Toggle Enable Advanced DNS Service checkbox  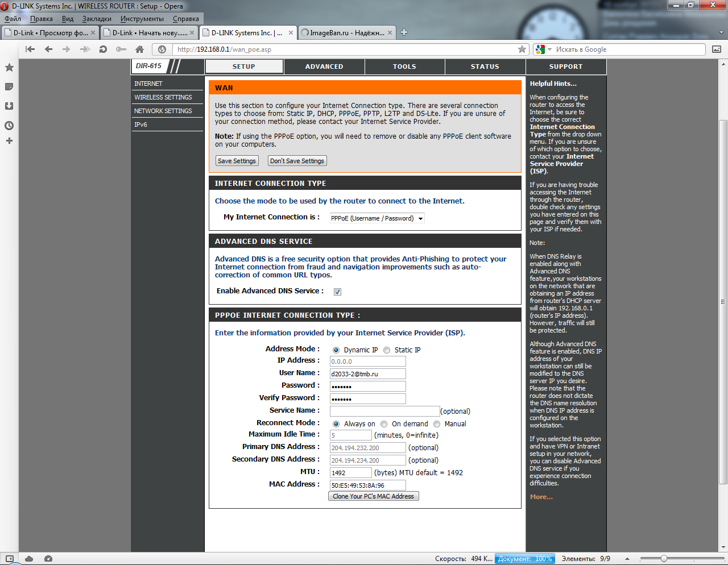click(337, 292)
